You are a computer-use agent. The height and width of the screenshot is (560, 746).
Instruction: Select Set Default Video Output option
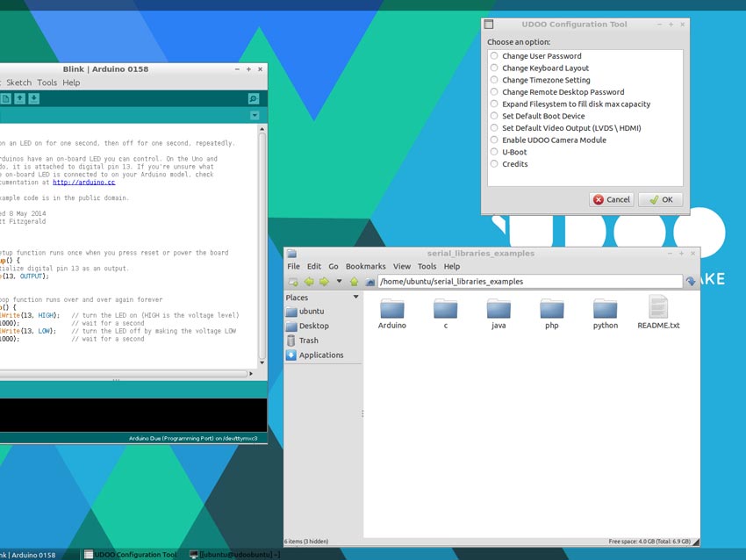[x=566, y=128]
